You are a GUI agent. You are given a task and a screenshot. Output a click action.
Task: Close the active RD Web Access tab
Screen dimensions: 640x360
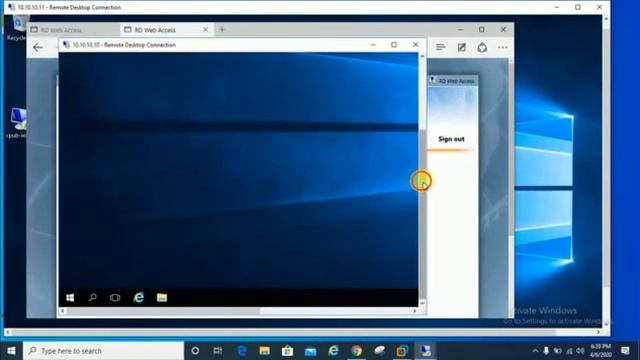(x=206, y=29)
